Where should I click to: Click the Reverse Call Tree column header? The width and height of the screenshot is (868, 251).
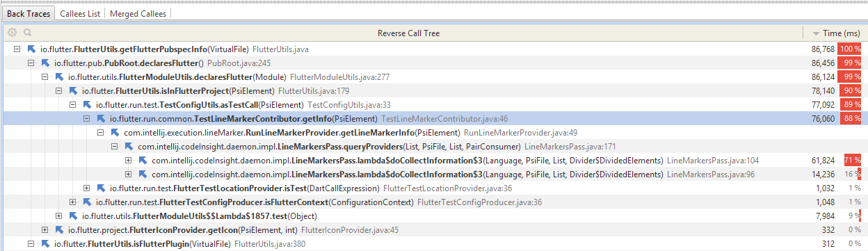pos(408,33)
